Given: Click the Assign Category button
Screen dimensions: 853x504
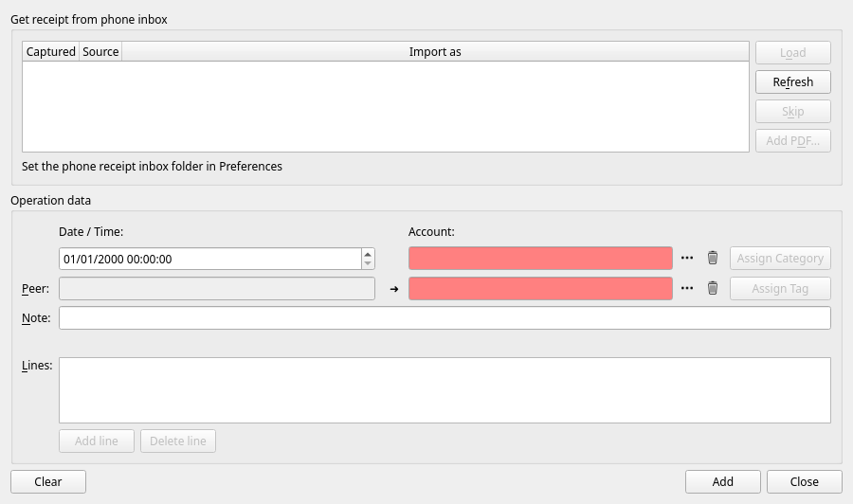Looking at the screenshot, I should click(780, 259).
